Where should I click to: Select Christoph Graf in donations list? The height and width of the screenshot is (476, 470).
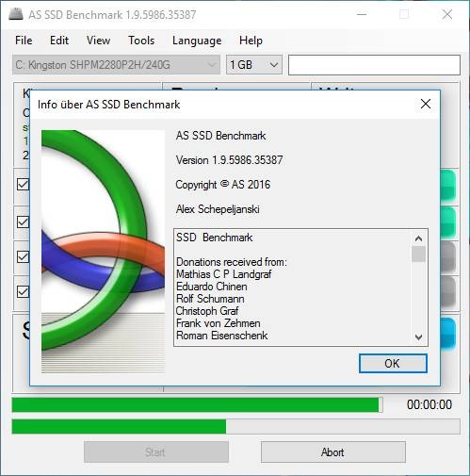pyautogui.click(x=207, y=311)
